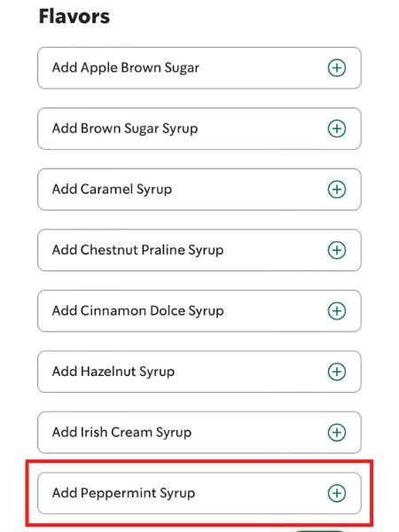Select the 'Add Caramel Syrup' label
Screen dimensions: 399x532
112,190
